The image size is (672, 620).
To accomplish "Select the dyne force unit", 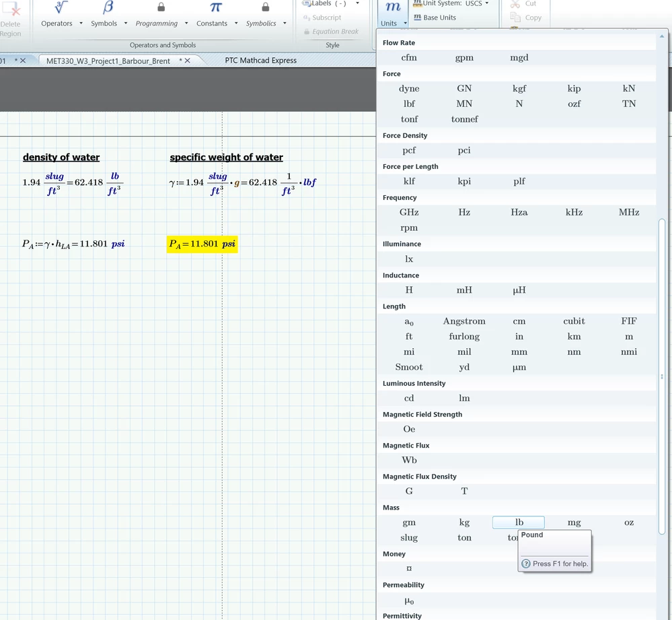I will (409, 89).
